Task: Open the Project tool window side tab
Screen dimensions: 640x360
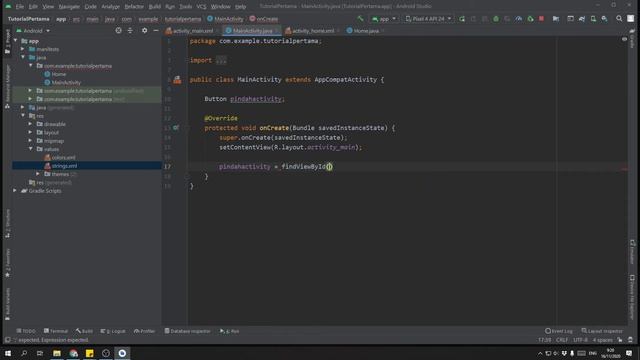Action: 7,42
